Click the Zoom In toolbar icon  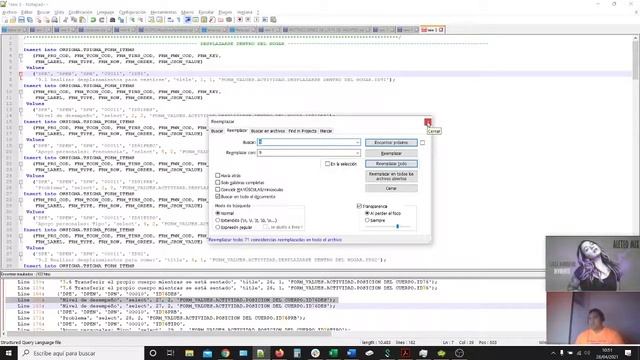132,20
